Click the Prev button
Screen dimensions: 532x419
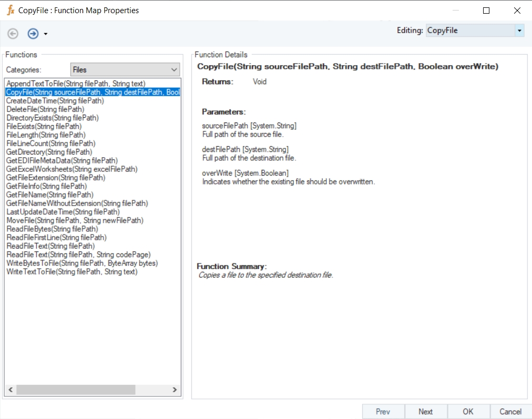coord(383,412)
